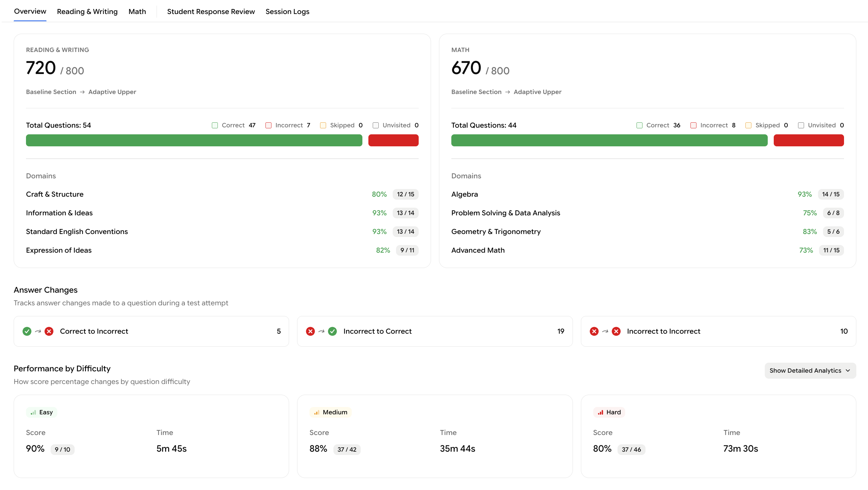Screen dimensions: 868x490
Task: Open the Math tab
Action: pyautogui.click(x=137, y=11)
